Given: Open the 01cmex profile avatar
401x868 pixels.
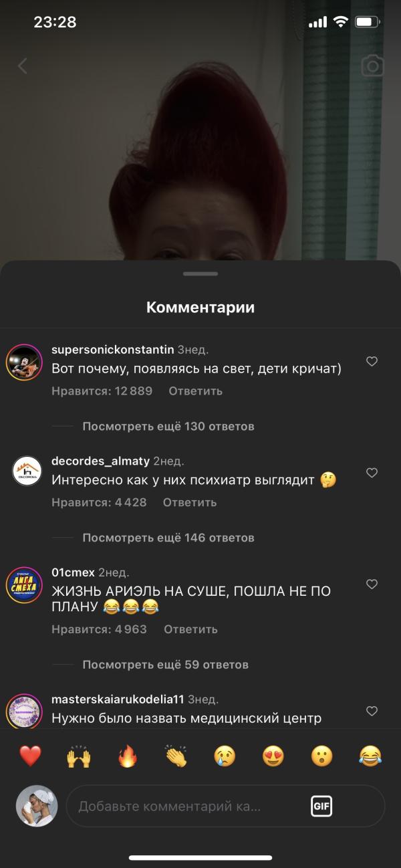Looking at the screenshot, I should (25, 585).
